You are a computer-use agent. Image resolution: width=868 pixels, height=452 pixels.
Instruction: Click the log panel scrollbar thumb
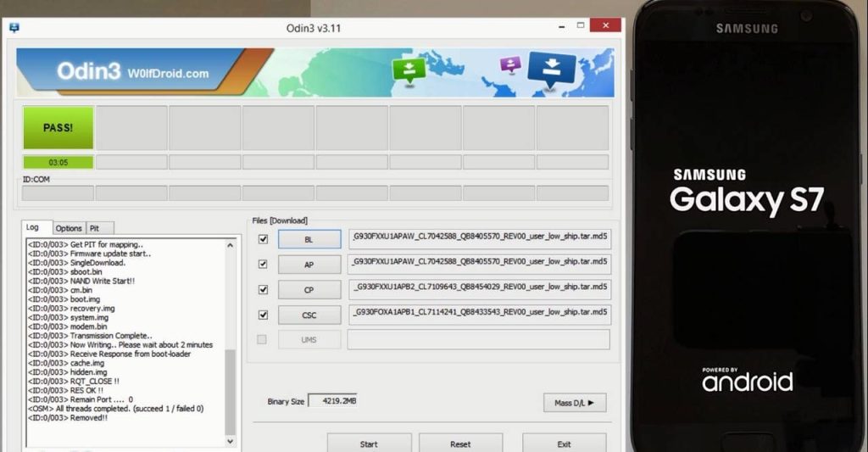(x=231, y=392)
